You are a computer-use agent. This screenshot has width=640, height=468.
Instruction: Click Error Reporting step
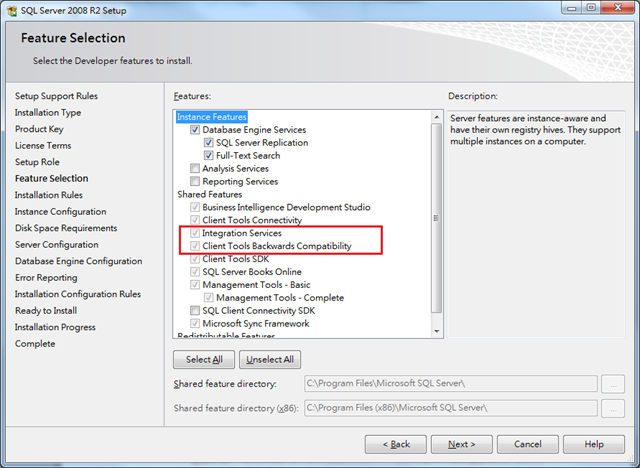(46, 278)
